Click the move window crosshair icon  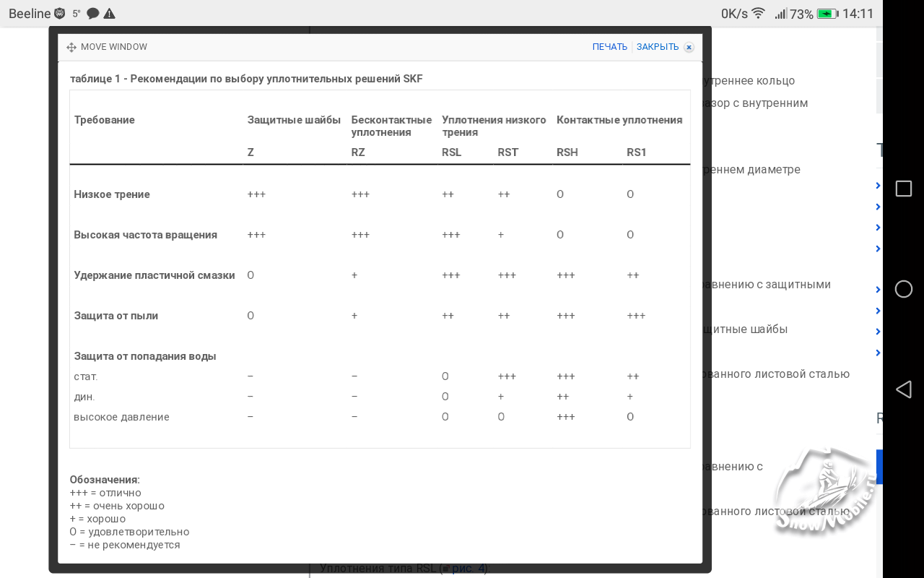[71, 47]
